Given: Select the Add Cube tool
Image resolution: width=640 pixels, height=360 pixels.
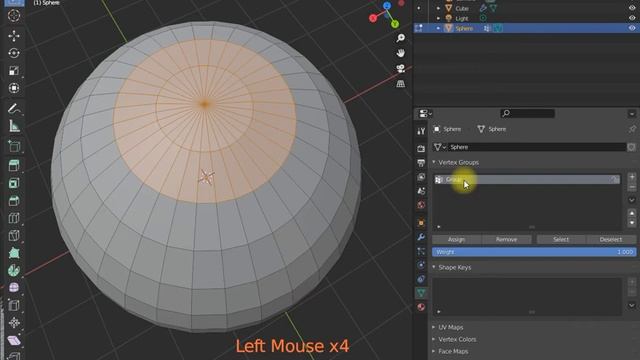Looking at the screenshot, I should click(x=14, y=146).
